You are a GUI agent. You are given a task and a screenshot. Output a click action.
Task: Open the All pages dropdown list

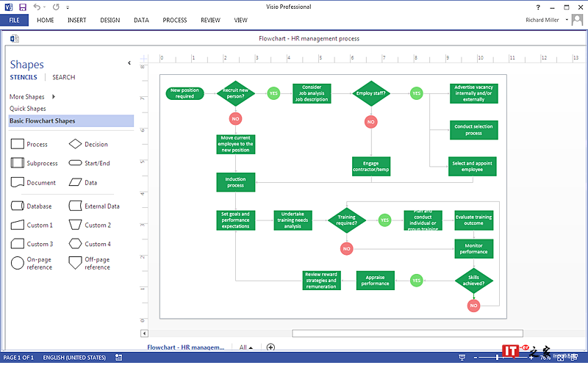click(x=246, y=347)
